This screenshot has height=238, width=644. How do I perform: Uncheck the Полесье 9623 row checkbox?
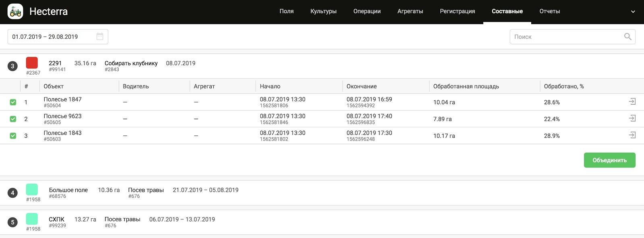[13, 119]
